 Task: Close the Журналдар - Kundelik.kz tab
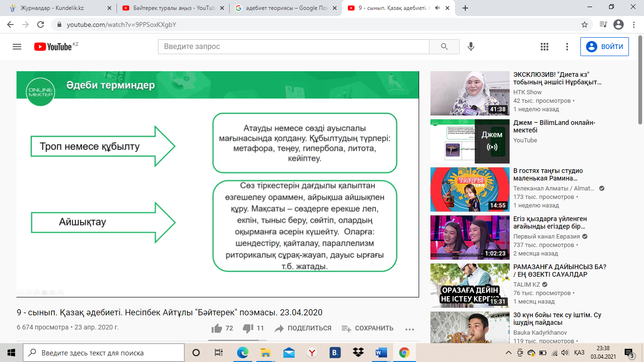point(109,8)
